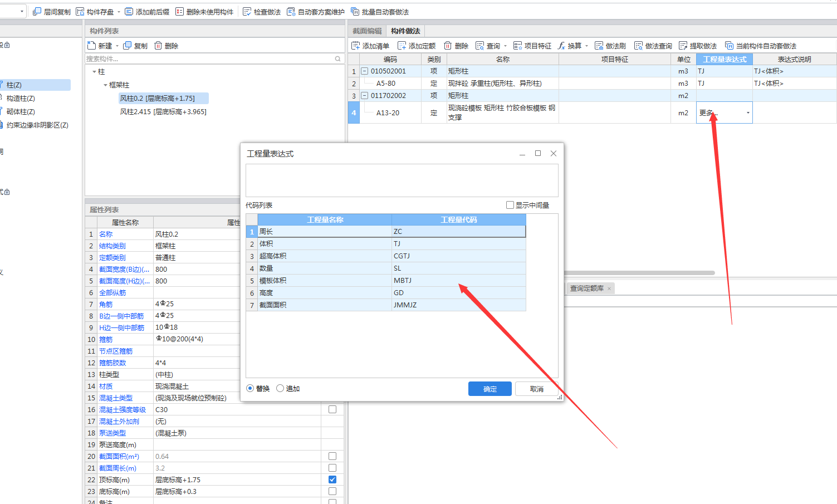The width and height of the screenshot is (837, 504).
Task: Click the horizontal scrollbar under 构件做法 table
Action: [x=639, y=273]
